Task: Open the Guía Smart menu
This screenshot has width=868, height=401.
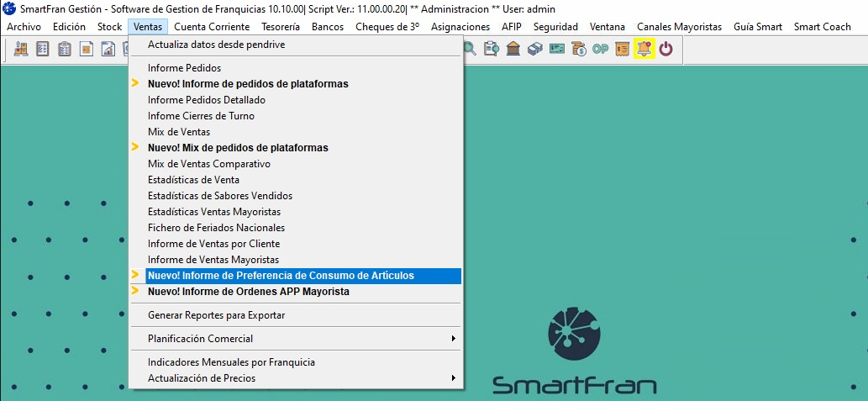Action: click(x=758, y=27)
